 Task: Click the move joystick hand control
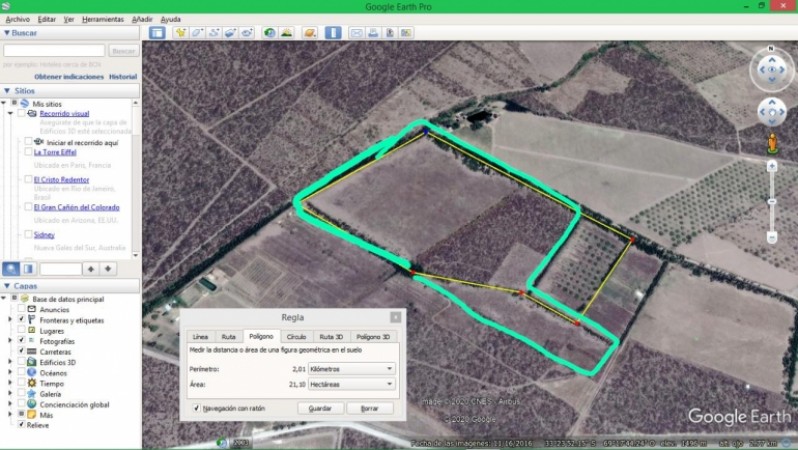[x=772, y=112]
